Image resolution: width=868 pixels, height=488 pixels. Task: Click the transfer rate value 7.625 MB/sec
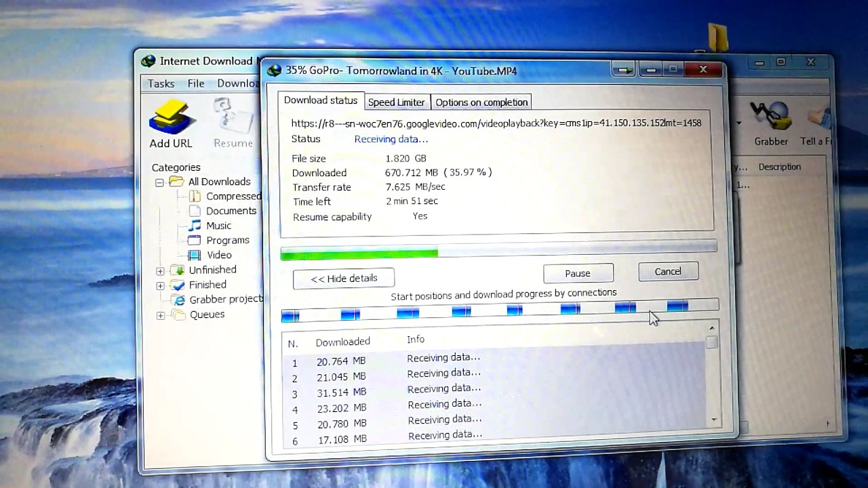[x=415, y=187]
